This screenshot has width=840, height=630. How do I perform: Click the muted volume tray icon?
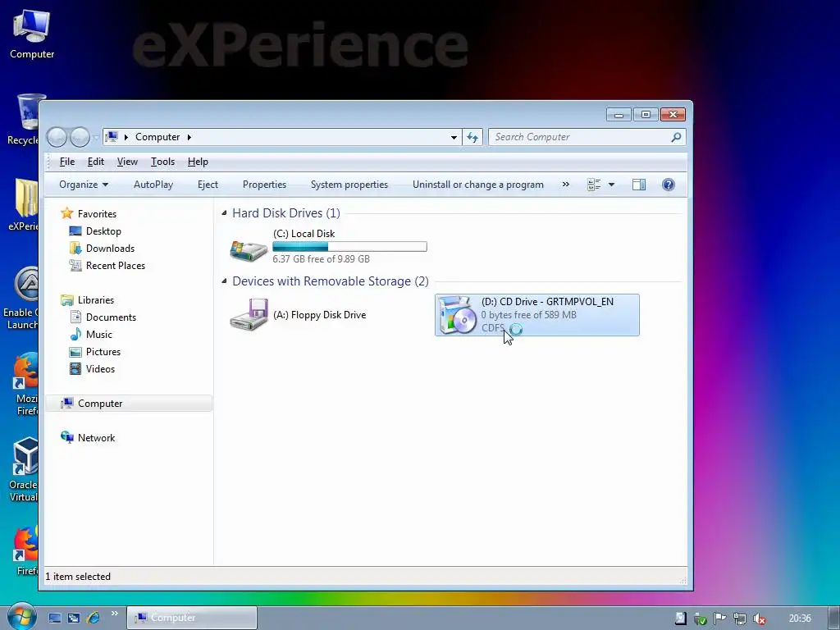(x=759, y=619)
